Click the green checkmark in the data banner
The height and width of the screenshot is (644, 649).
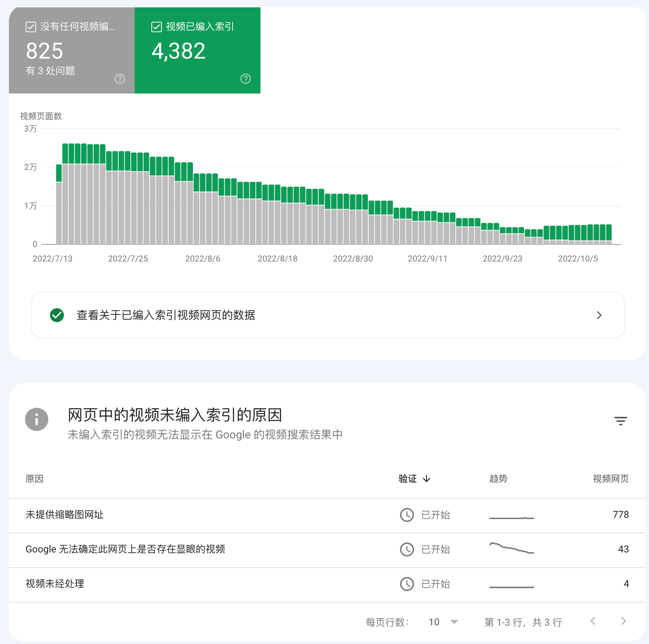pos(57,315)
